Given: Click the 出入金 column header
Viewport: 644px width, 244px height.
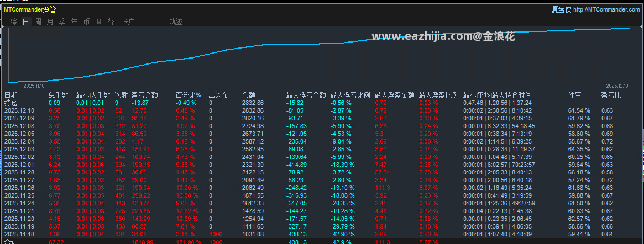Looking at the screenshot, I should coord(218,95).
